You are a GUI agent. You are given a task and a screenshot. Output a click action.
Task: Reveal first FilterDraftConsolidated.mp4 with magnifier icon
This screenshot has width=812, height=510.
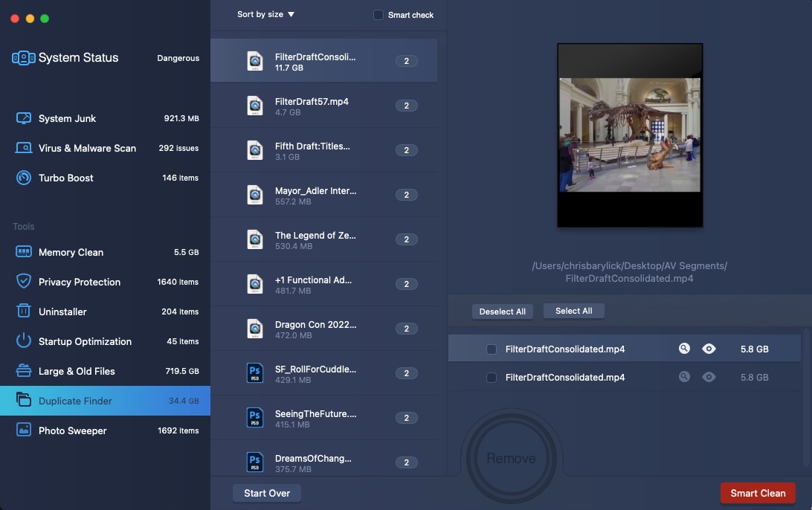(684, 349)
